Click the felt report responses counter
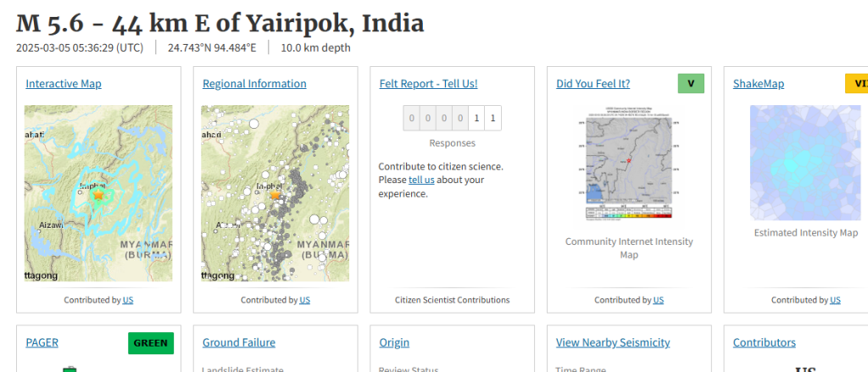The width and height of the screenshot is (868, 372). [452, 118]
